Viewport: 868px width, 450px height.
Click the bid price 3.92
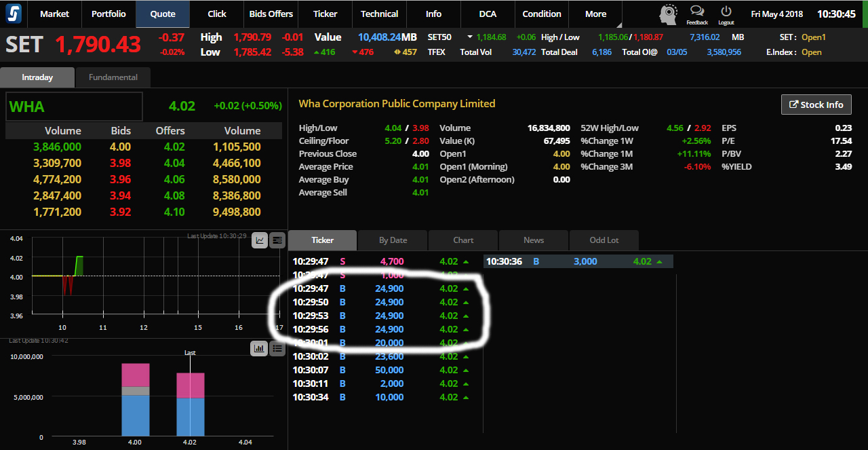pyautogui.click(x=120, y=212)
